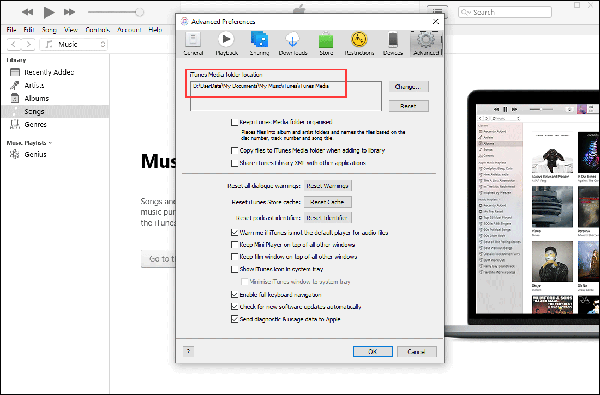Click the Reset Identifier button
Screen dimensions: 600x395
pyautogui.click(x=328, y=218)
